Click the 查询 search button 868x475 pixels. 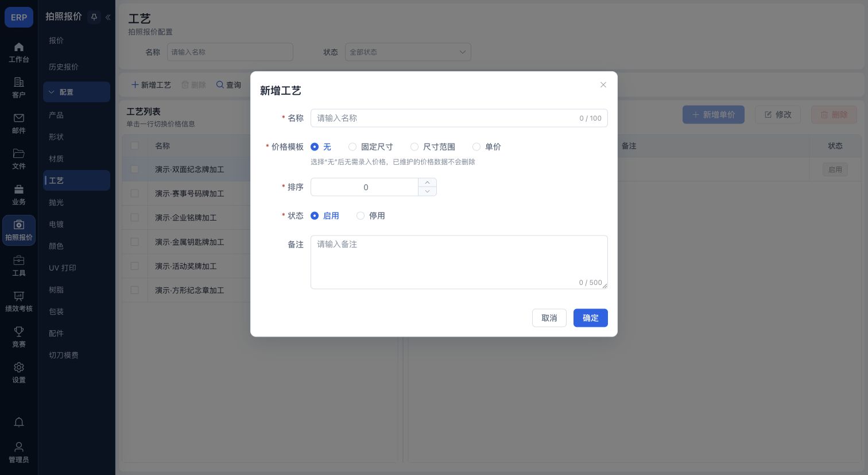pyautogui.click(x=228, y=85)
